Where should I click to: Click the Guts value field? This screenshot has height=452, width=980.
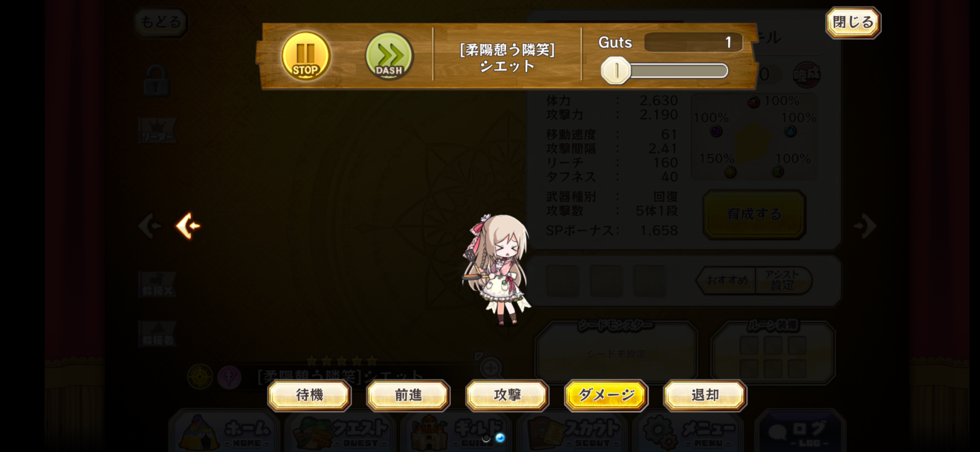[693, 42]
